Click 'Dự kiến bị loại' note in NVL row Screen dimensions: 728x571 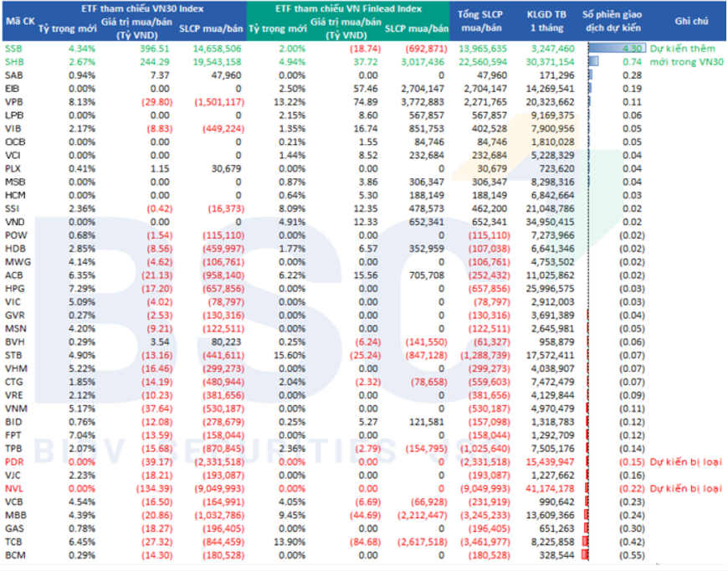tap(686, 489)
